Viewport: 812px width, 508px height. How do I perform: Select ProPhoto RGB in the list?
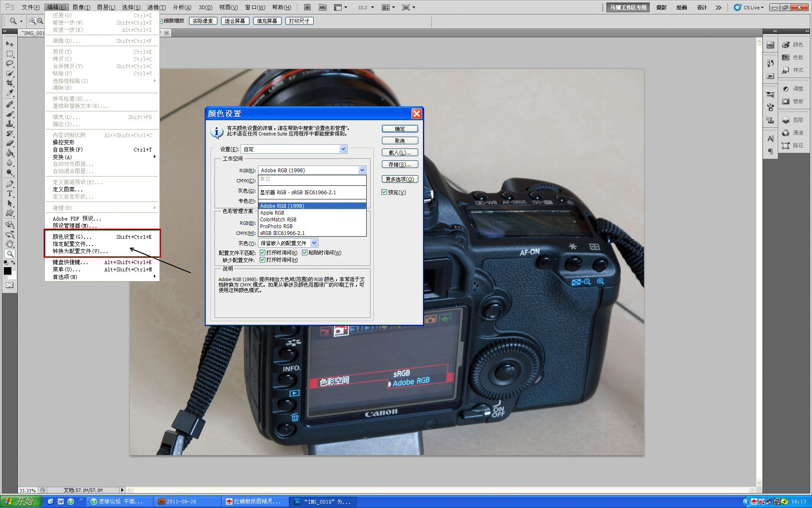click(x=312, y=226)
